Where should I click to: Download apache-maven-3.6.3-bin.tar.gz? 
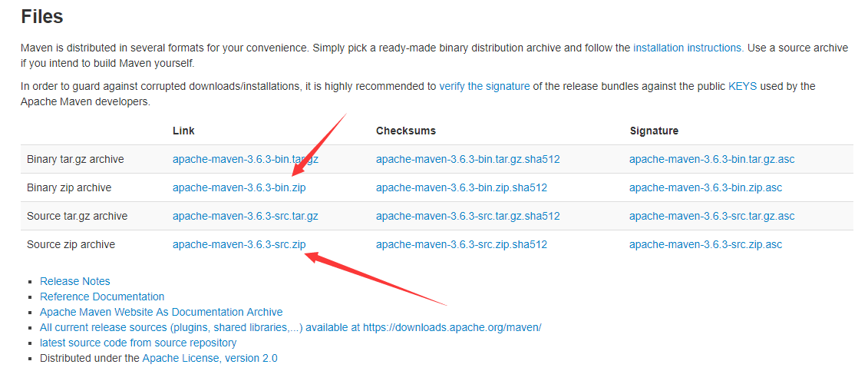tap(246, 160)
